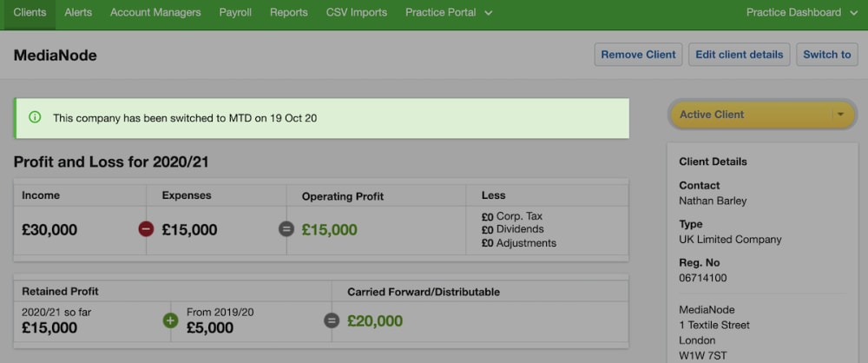The image size is (868, 363).
Task: Open the Practice Dashboard dropdown
Action: [x=800, y=13]
